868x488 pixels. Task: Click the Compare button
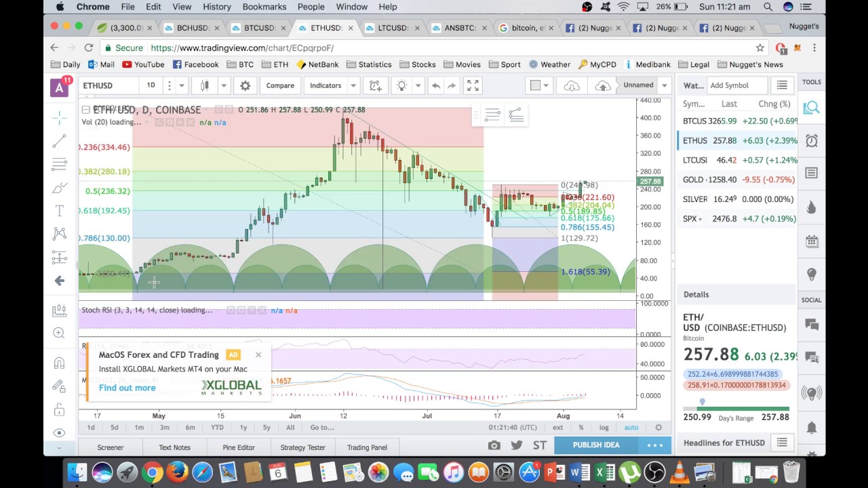pos(280,85)
